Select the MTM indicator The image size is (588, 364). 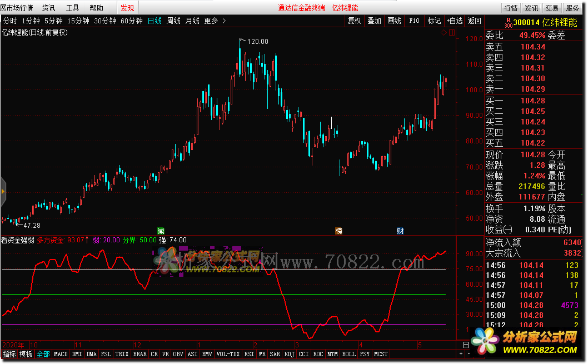pyautogui.click(x=332, y=354)
